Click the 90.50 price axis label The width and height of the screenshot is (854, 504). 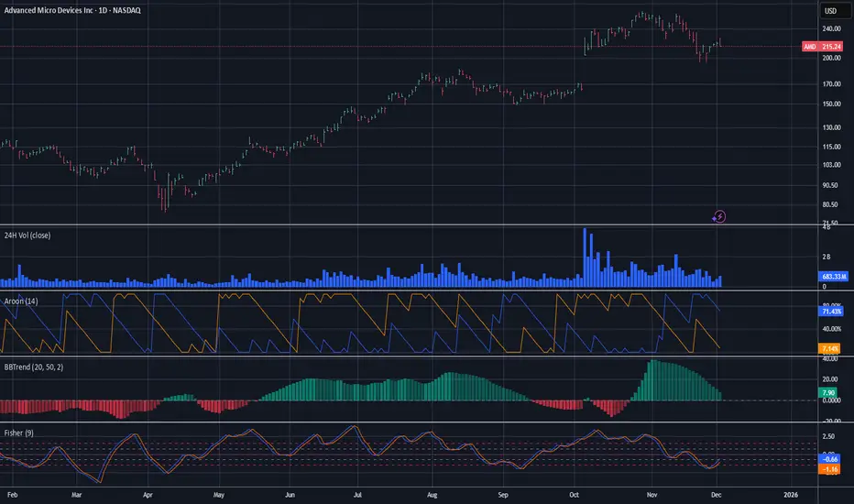[830, 186]
